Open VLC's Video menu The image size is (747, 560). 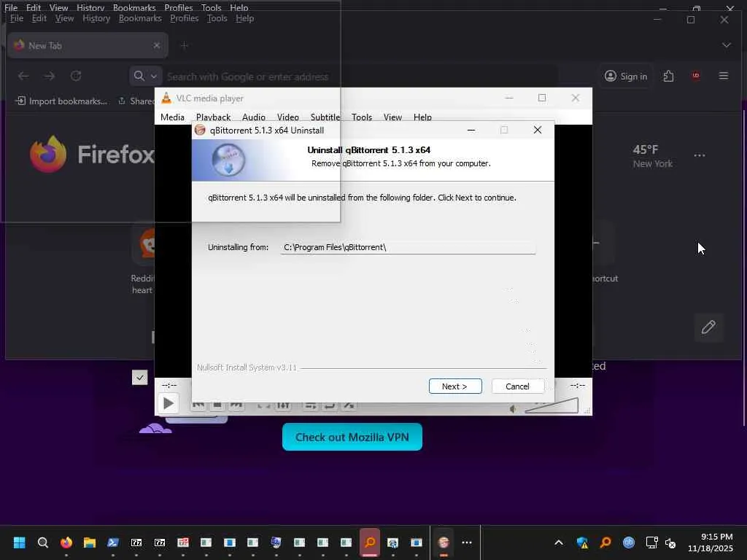pyautogui.click(x=287, y=117)
